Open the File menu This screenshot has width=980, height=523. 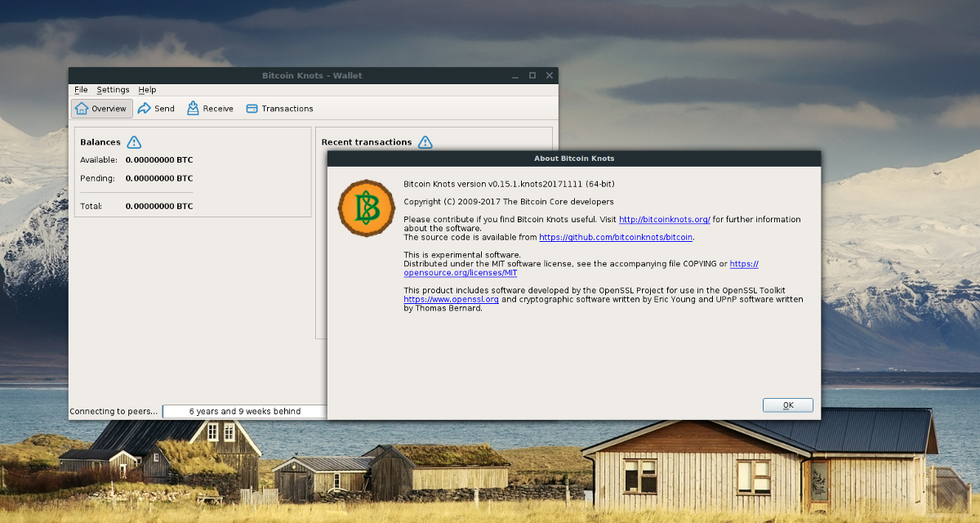pos(81,90)
